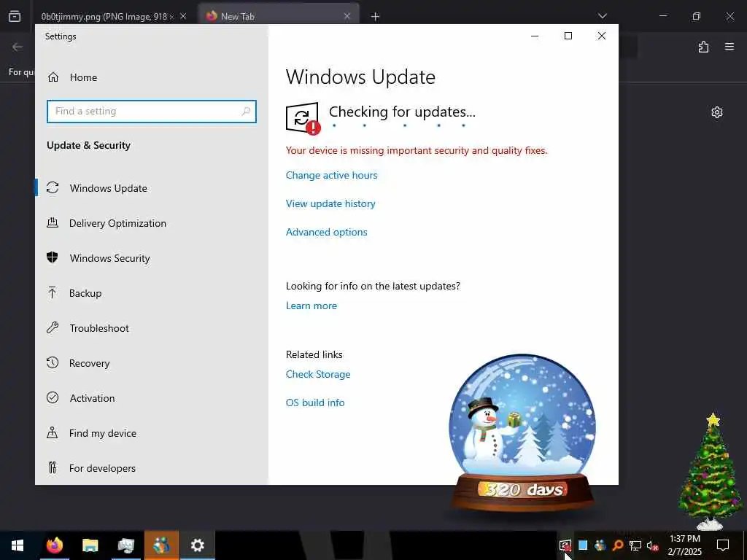Open Firefox extensions puzzle icon

click(704, 47)
